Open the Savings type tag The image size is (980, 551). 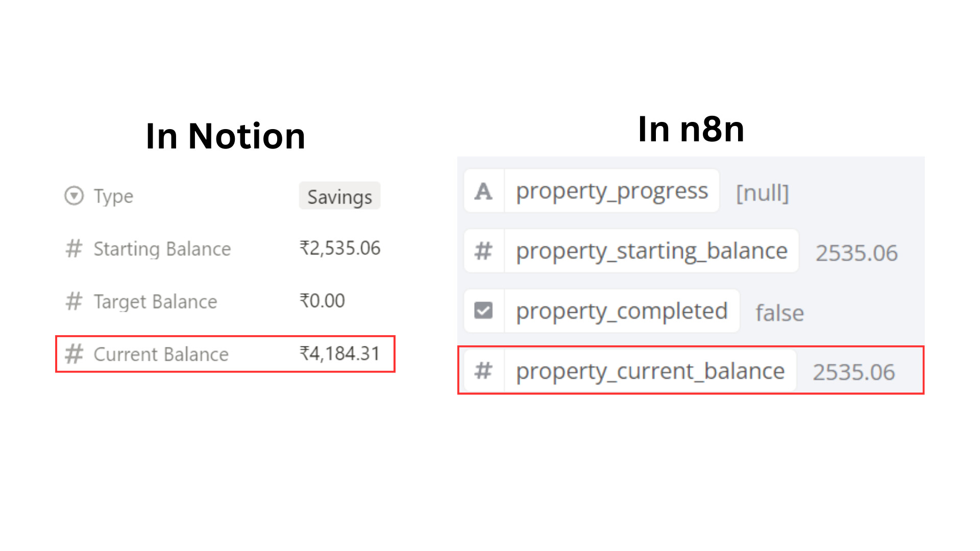[x=339, y=196]
